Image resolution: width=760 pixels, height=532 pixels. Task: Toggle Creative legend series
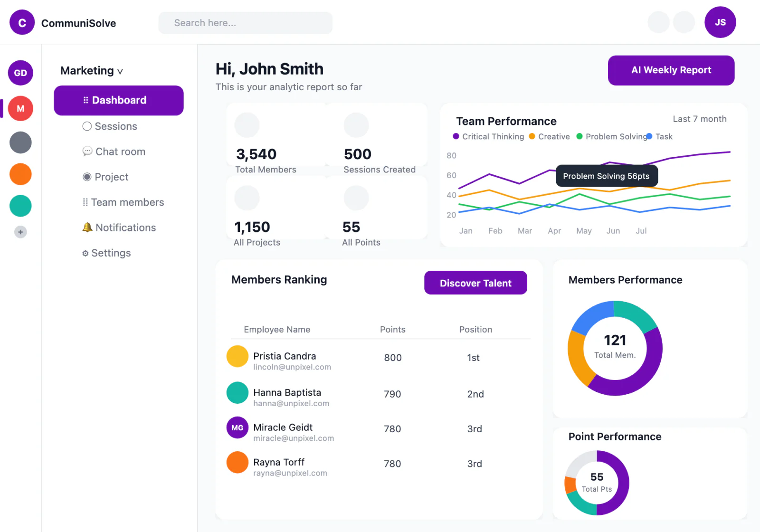[x=549, y=136]
